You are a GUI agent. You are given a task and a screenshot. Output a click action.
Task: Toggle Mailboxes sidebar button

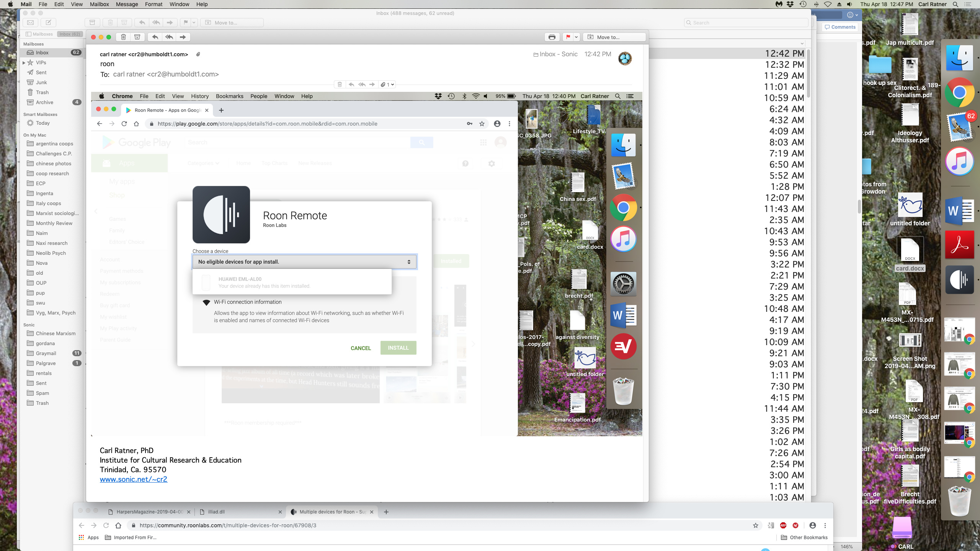[39, 34]
